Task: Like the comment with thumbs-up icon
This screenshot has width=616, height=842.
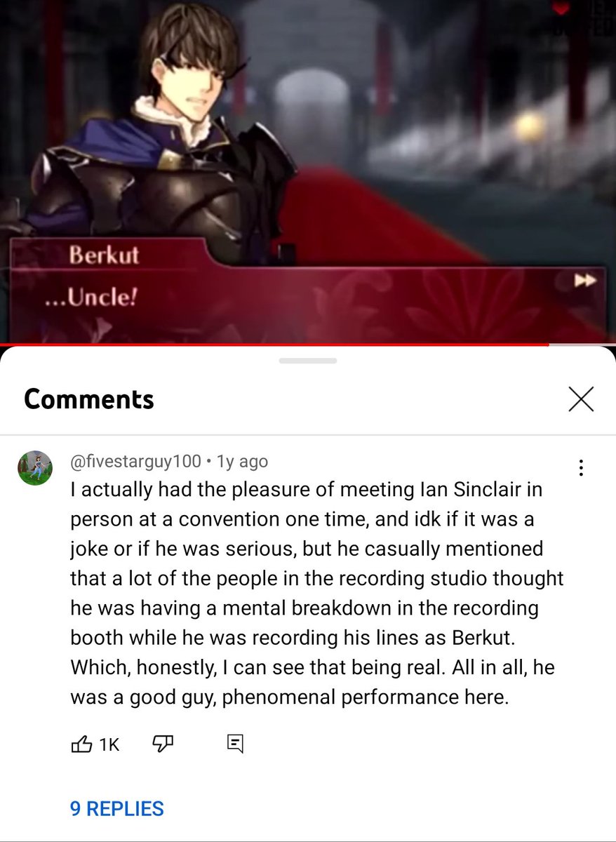Action: point(81,744)
